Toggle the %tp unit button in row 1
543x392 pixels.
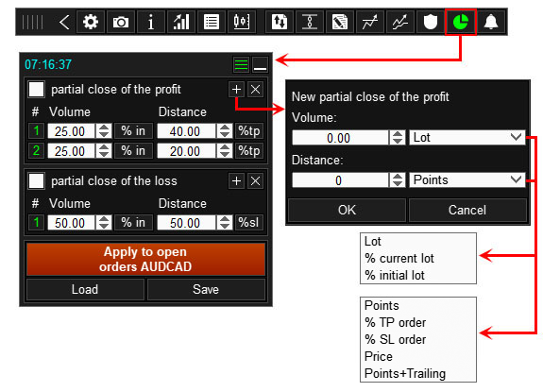click(x=249, y=131)
